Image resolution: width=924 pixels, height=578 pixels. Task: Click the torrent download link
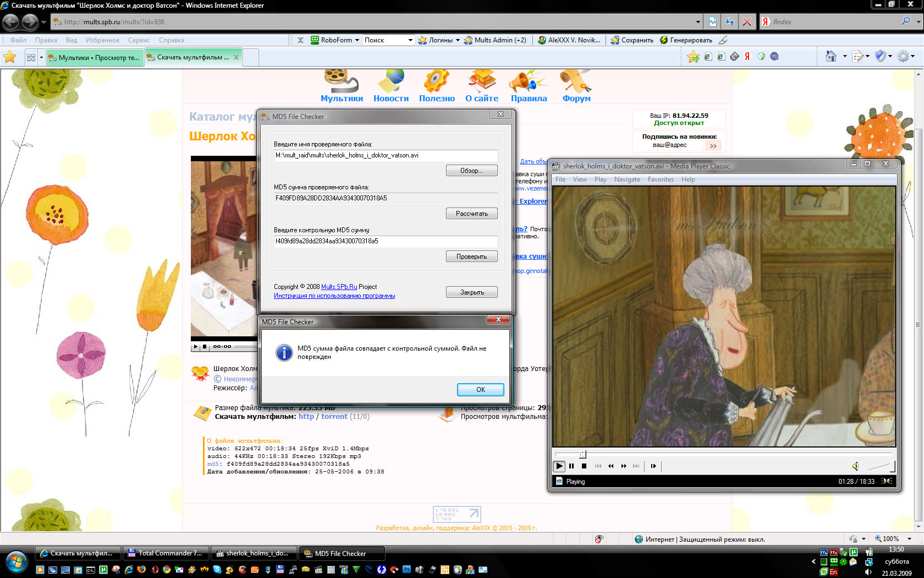click(x=334, y=417)
